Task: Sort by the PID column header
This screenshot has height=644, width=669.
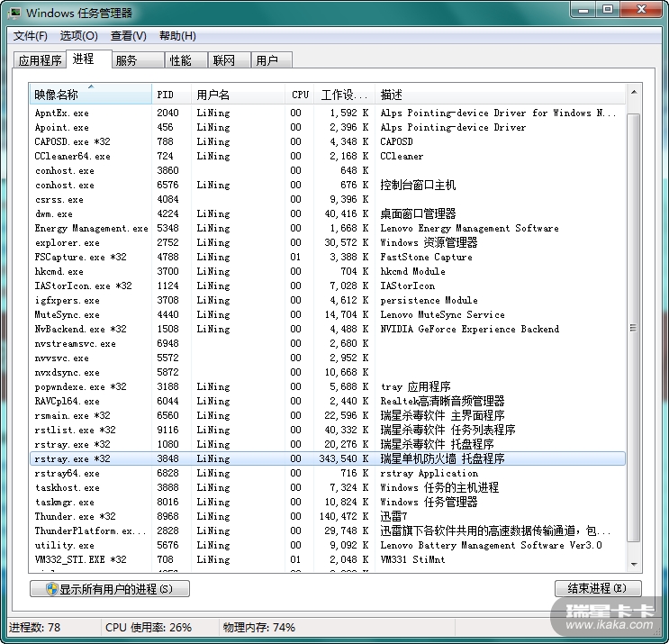Action: 171,95
